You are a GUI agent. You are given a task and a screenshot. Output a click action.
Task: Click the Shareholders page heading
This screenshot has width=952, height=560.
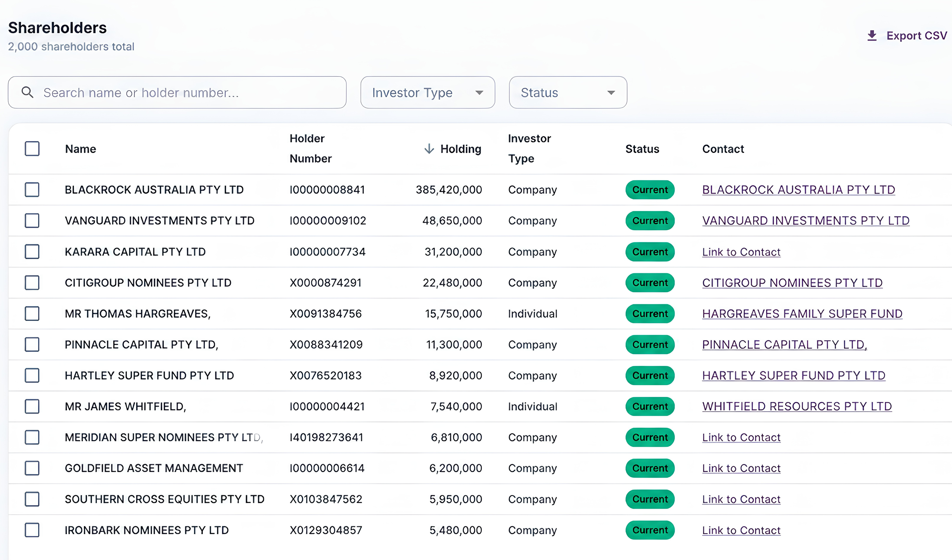coord(57,28)
